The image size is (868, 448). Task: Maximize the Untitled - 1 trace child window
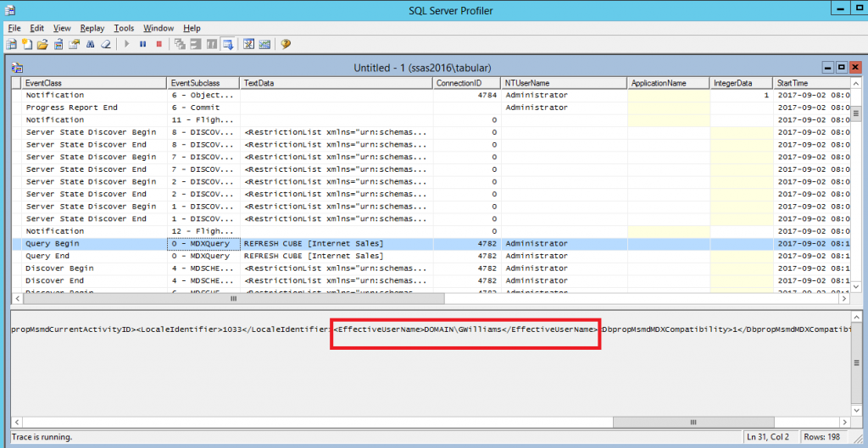pyautogui.click(x=842, y=68)
